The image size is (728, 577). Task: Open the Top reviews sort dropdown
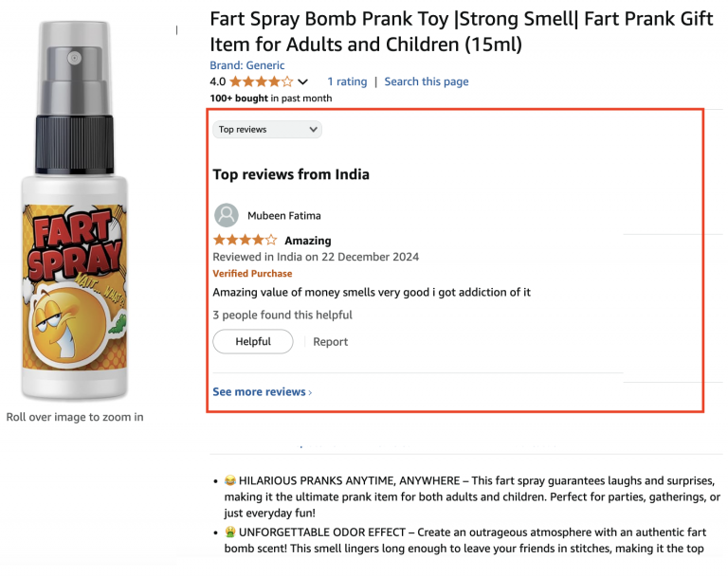[267, 129]
